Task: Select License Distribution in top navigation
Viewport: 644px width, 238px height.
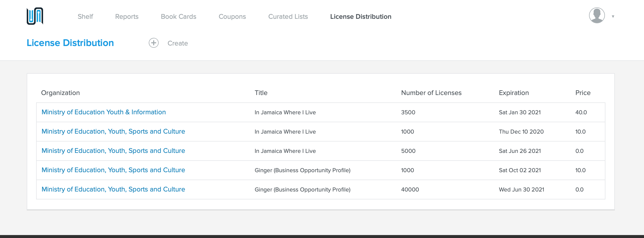Action: [x=361, y=17]
